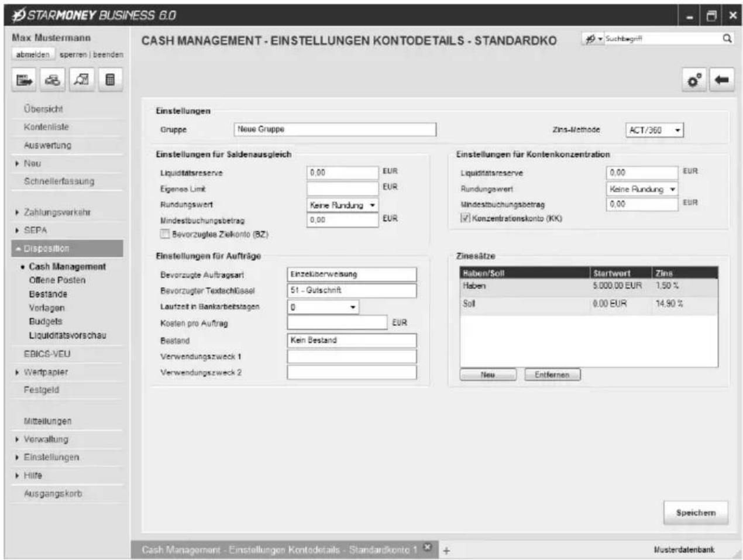Open the Zins-Methode ACT/360 dropdown
743x560 pixels.
pos(654,130)
